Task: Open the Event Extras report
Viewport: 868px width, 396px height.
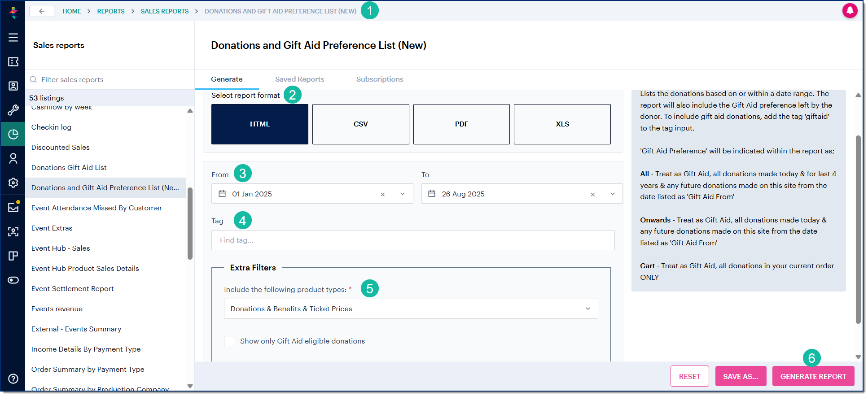Action: pyautogui.click(x=52, y=228)
